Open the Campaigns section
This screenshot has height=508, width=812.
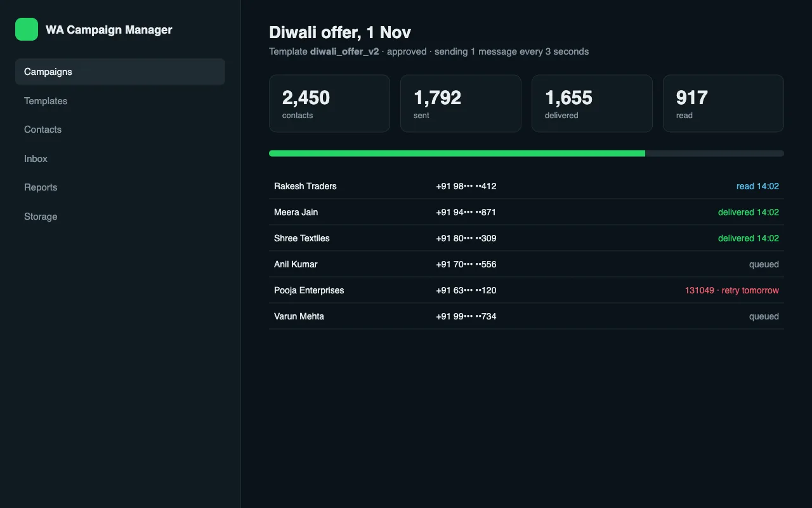120,72
